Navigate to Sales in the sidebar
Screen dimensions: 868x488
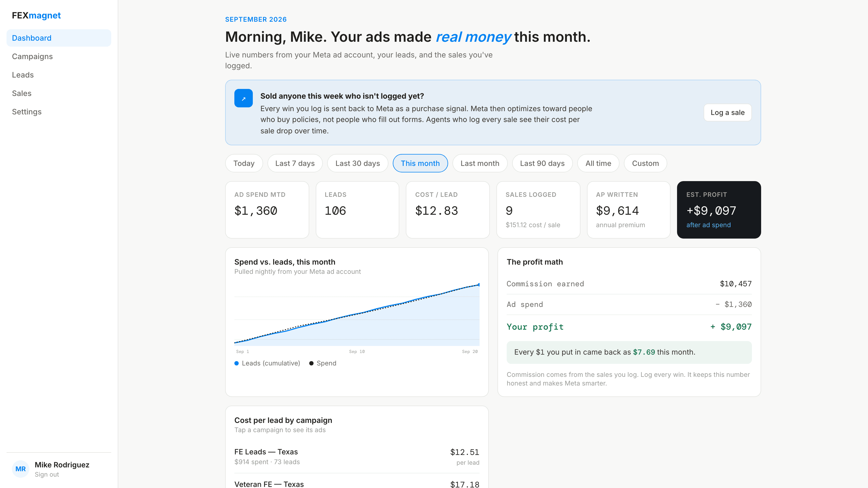(59, 93)
